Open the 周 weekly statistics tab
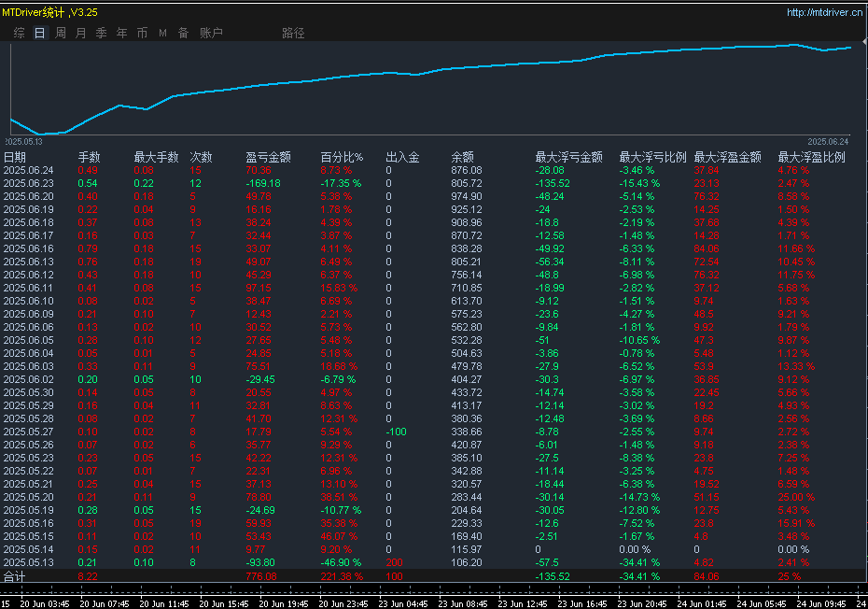The height and width of the screenshot is (609, 868). [61, 33]
